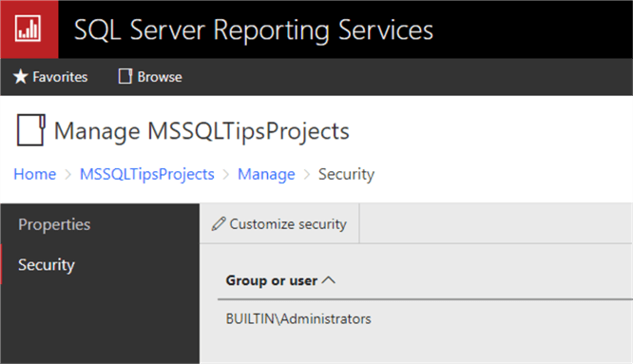Click the Customize security button

[278, 223]
